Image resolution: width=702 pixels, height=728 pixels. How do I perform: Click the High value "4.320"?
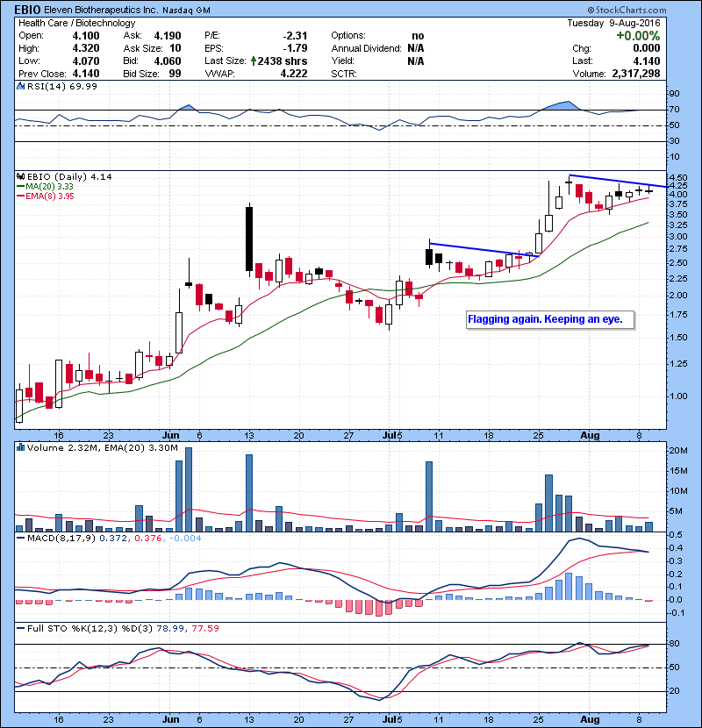[86, 48]
